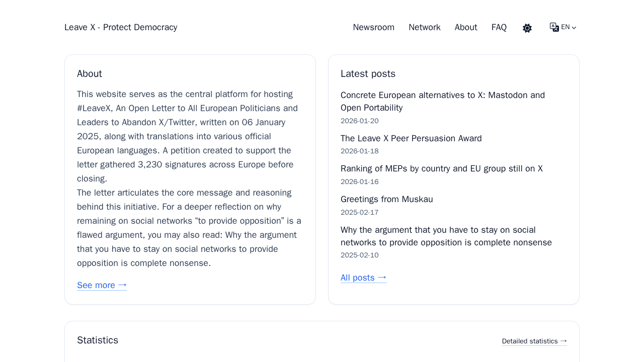644x362 pixels.
Task: Go to the Network page
Action: (425, 27)
